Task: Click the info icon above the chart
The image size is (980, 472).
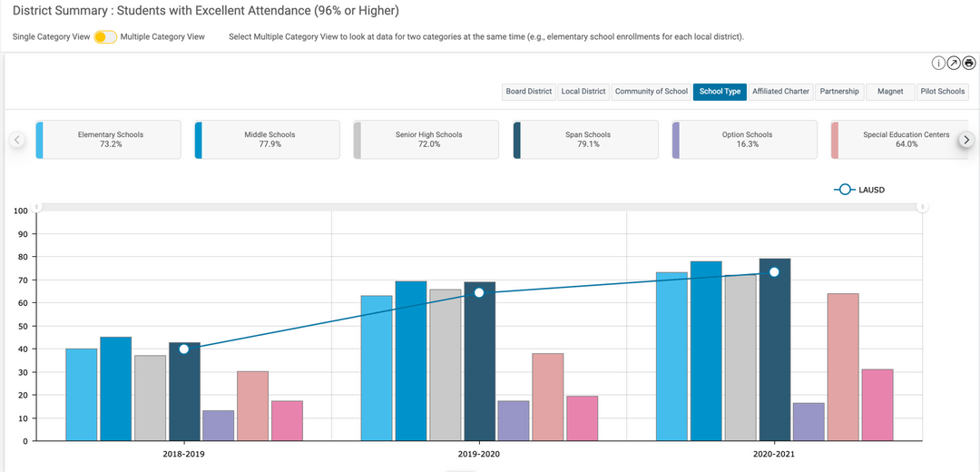Action: click(x=939, y=63)
